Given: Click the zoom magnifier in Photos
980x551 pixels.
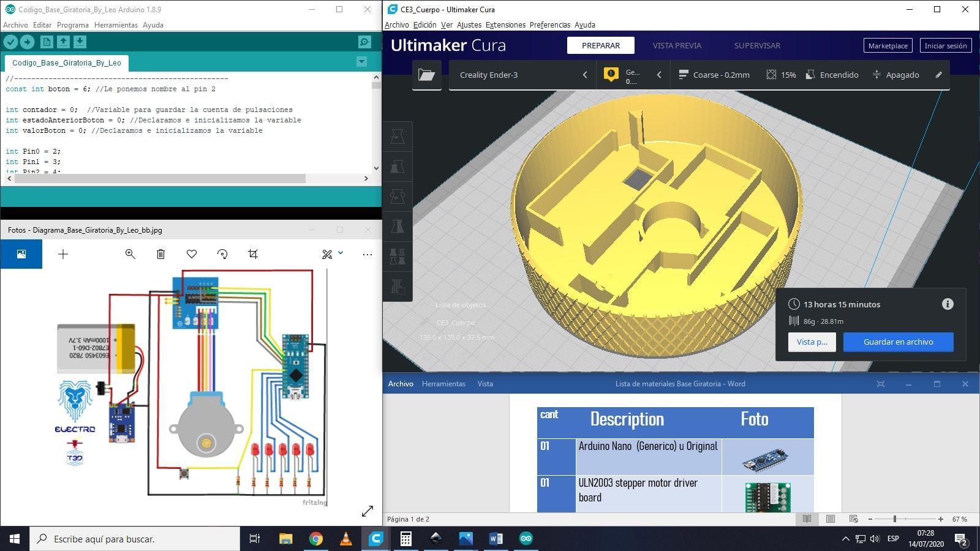Looking at the screenshot, I should point(130,254).
